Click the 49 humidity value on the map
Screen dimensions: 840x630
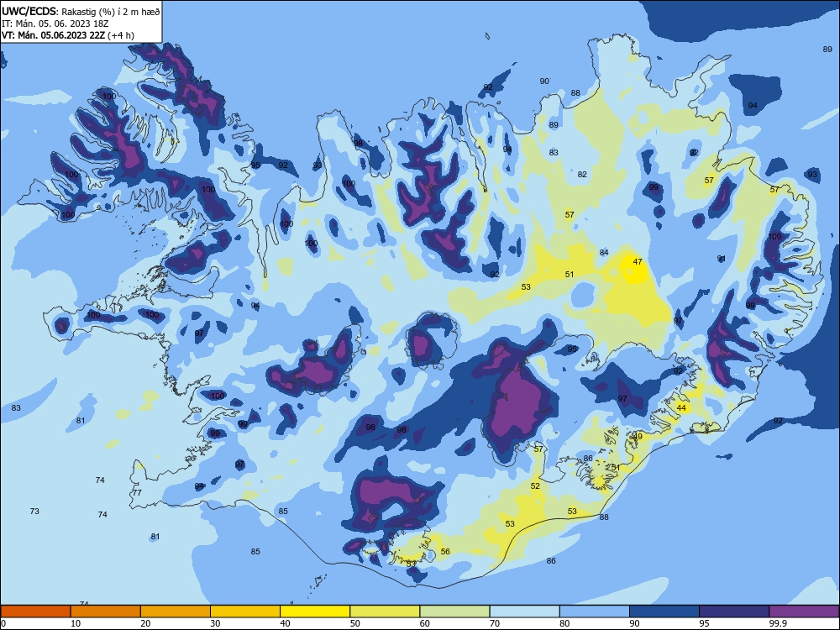(x=638, y=437)
